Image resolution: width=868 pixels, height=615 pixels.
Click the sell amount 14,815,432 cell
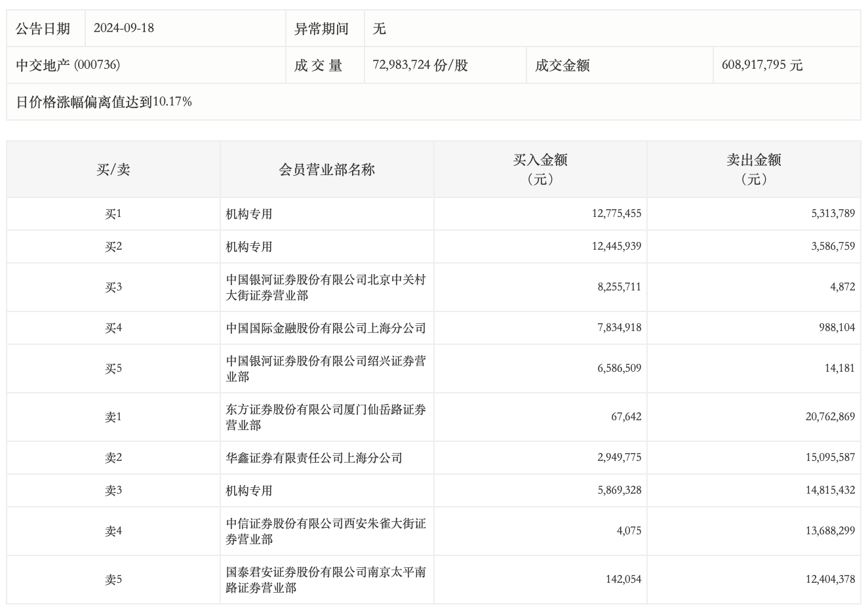tap(830, 490)
